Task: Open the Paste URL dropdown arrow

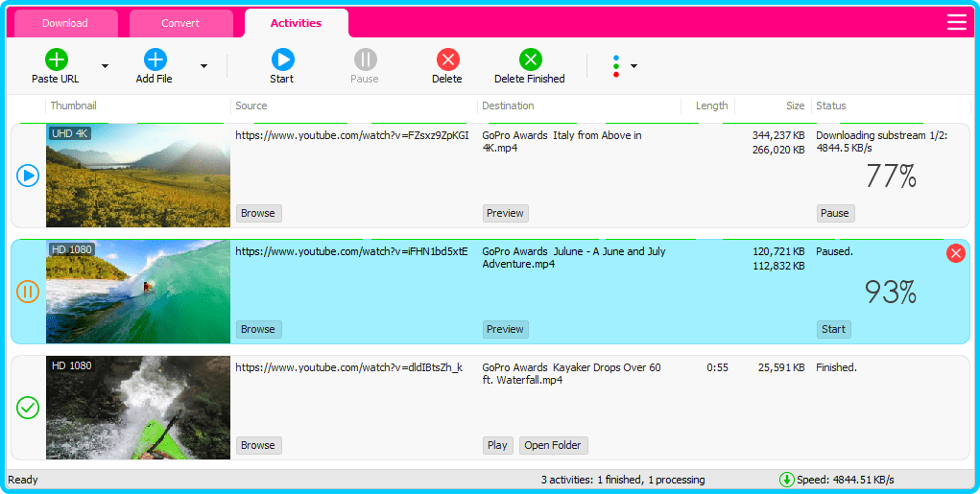Action: coord(105,66)
